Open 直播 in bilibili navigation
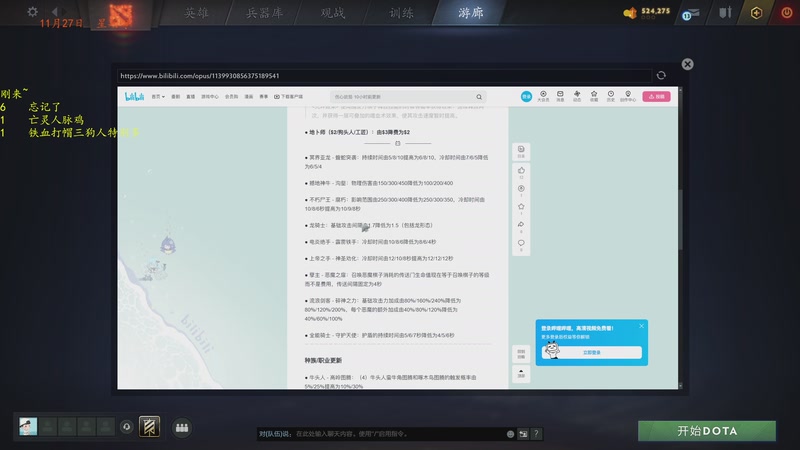This screenshot has width=800, height=450. pos(190,96)
